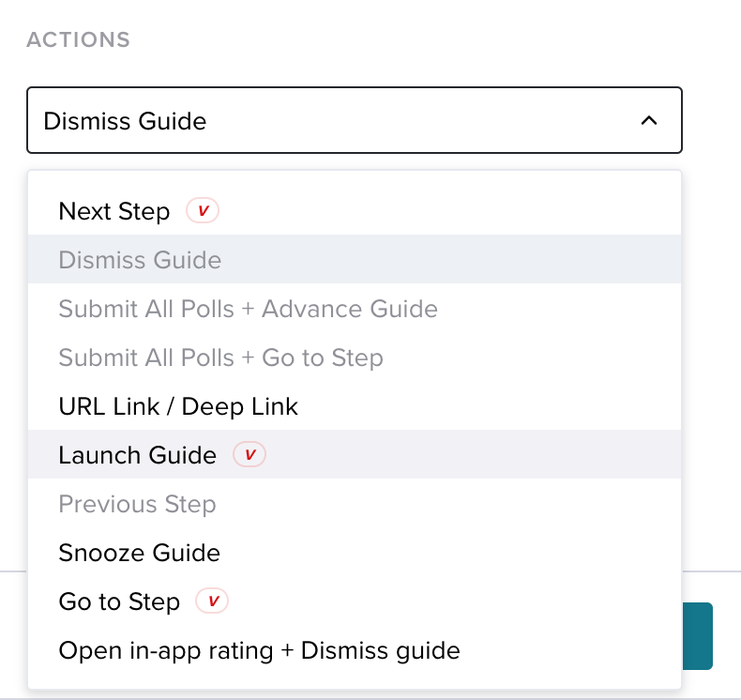Screen dimensions: 741x700
Task: Click the ACTIONS section heading
Action: pyautogui.click(x=79, y=39)
